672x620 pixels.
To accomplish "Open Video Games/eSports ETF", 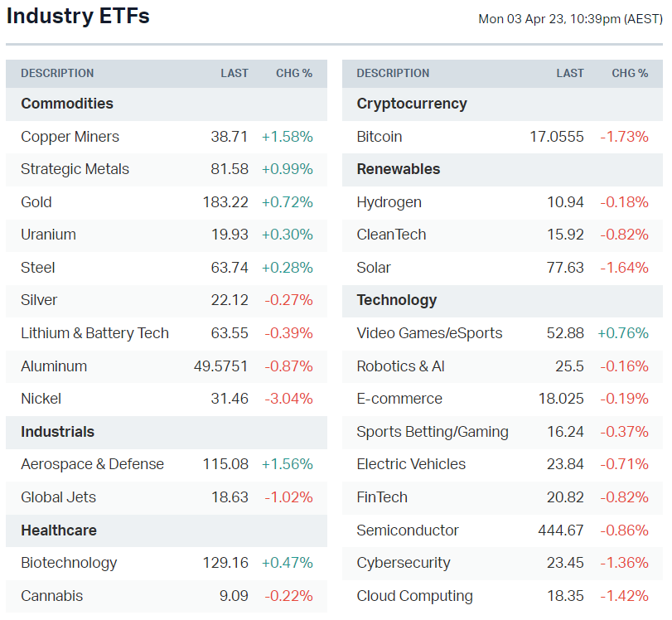I will (429, 333).
